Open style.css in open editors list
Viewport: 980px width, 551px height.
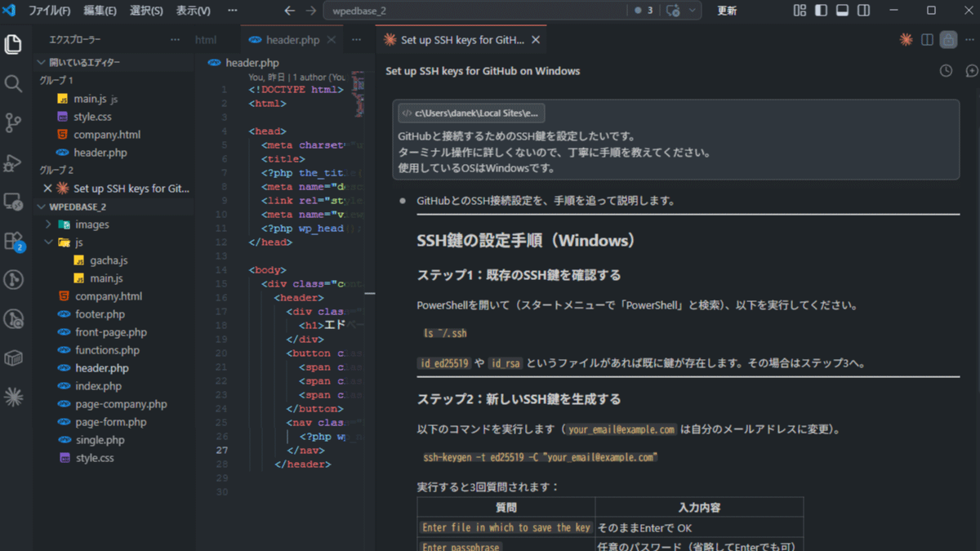(x=114, y=117)
